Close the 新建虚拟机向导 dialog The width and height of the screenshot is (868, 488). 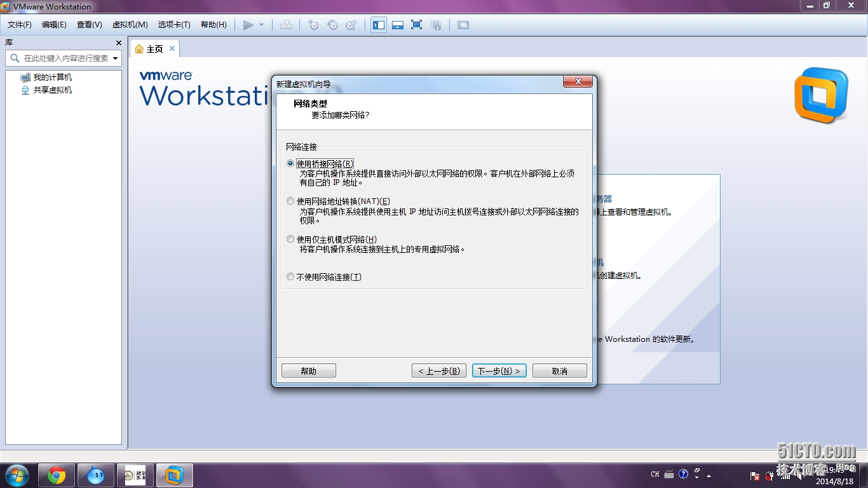578,82
